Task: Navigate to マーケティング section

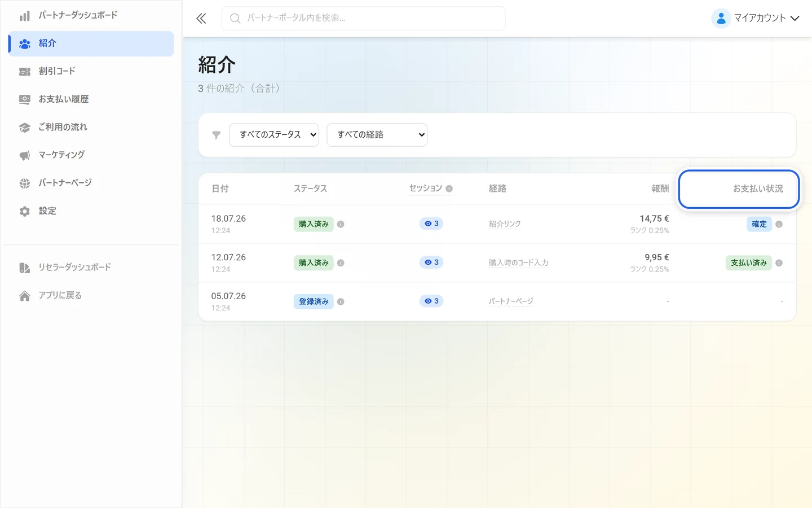Action: (91, 155)
